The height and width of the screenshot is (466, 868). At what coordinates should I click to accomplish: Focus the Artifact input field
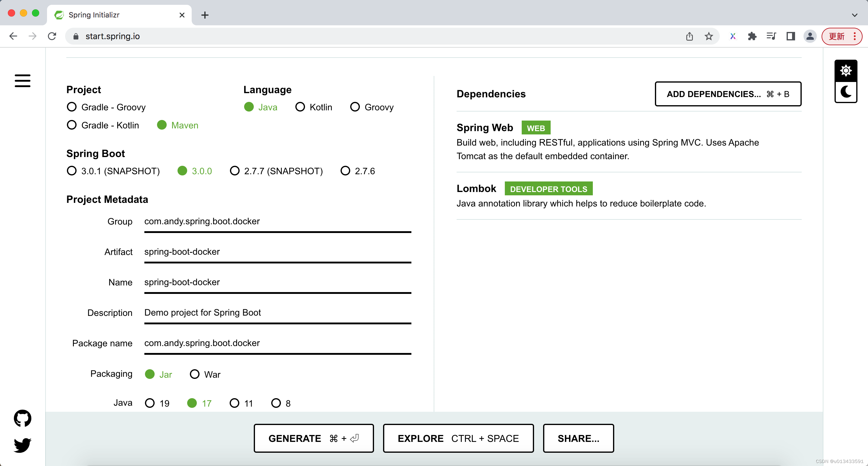(278, 252)
